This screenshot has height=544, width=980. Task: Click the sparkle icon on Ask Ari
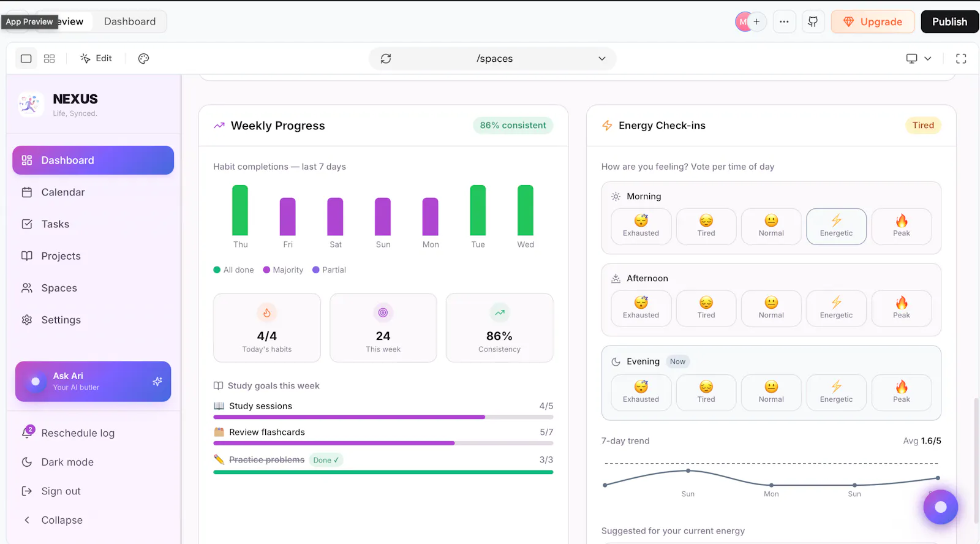tap(157, 381)
